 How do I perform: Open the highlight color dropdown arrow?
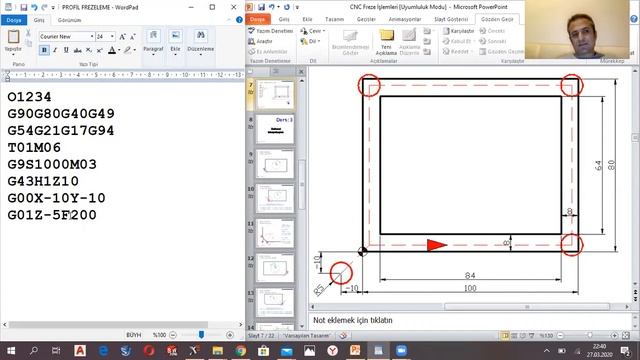pos(135,50)
